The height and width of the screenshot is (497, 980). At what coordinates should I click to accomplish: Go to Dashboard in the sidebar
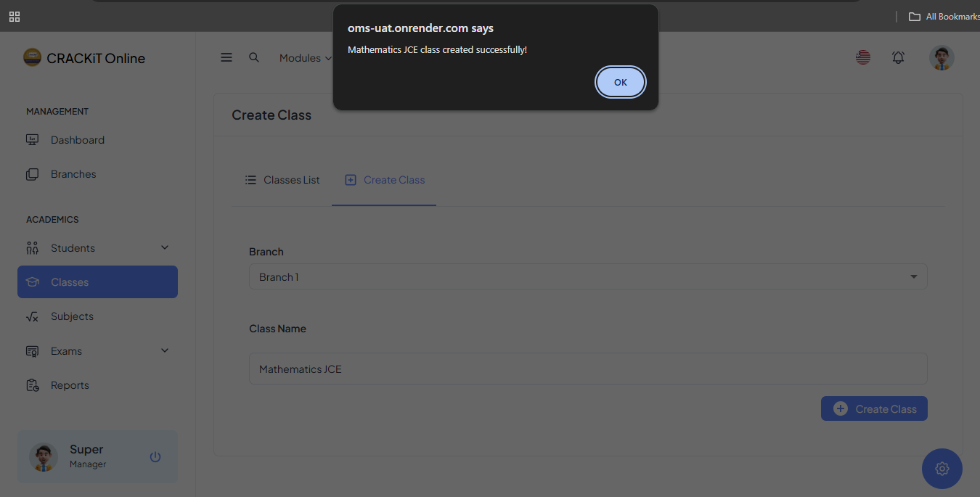point(77,140)
